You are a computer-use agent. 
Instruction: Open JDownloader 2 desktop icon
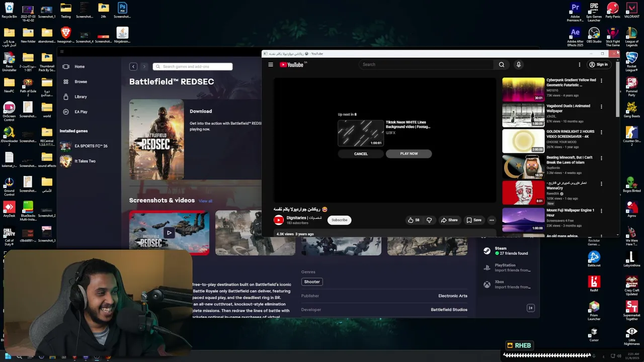[9, 136]
